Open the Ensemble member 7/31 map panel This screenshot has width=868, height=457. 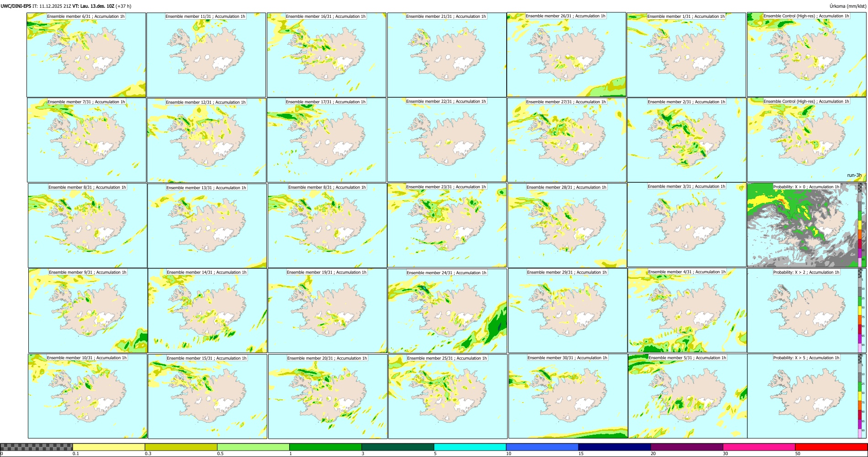pos(87,140)
